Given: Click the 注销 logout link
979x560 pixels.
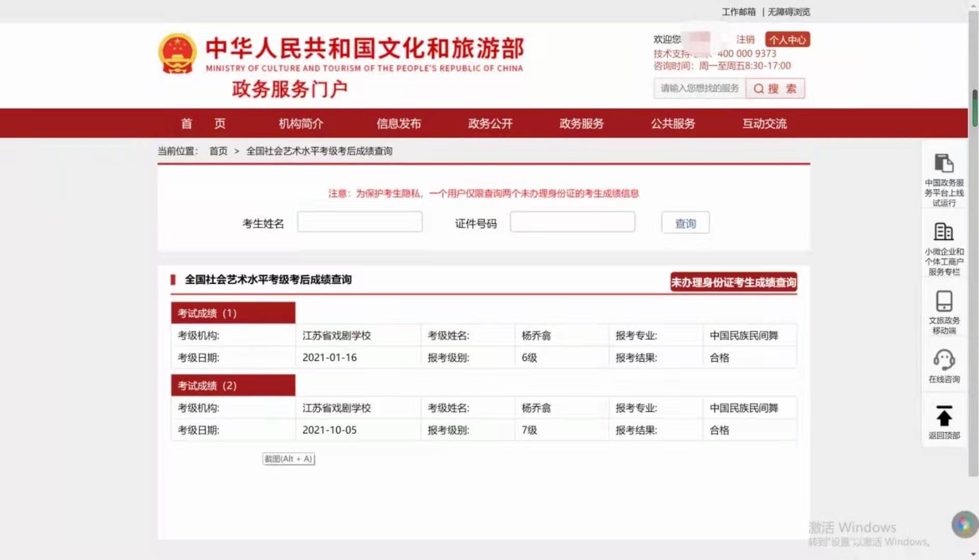Looking at the screenshot, I should coord(745,39).
